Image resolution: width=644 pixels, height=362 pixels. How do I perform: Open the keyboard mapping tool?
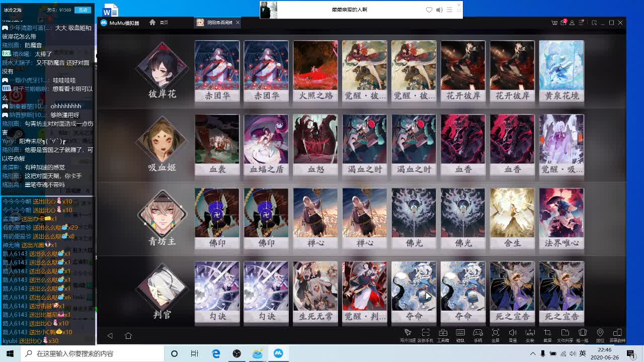coord(460,335)
